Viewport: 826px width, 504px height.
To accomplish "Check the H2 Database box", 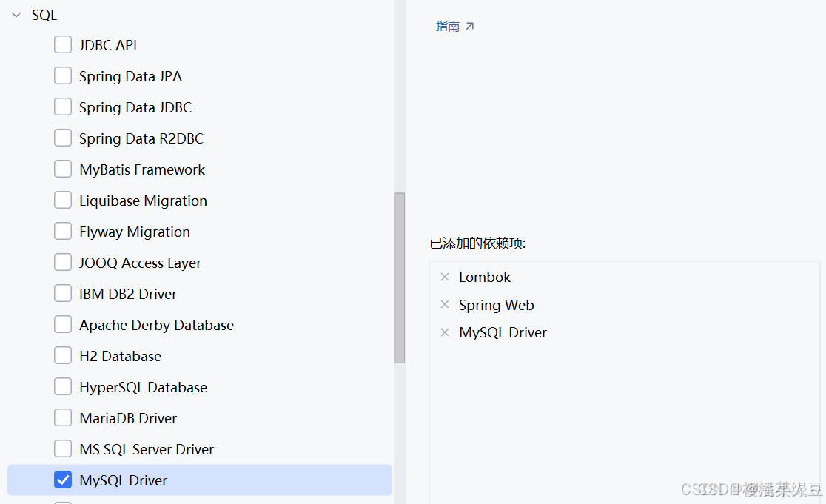I will (x=63, y=355).
